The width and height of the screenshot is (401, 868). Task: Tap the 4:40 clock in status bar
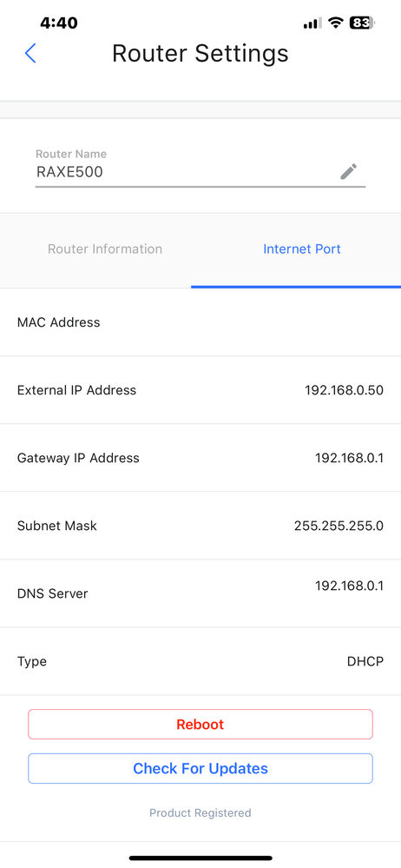coord(59,23)
